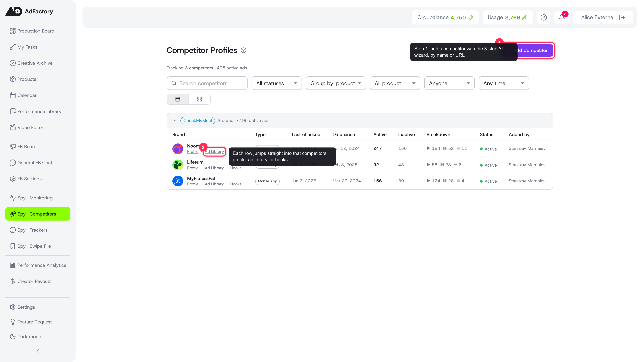Open the Any time dropdown
The width and height of the screenshot is (644, 362).
coord(503,83)
